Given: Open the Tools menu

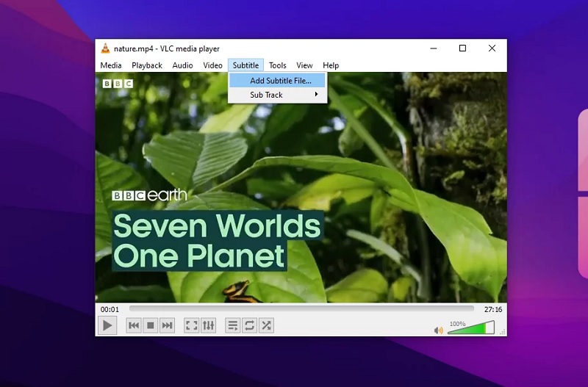Looking at the screenshot, I should point(277,65).
